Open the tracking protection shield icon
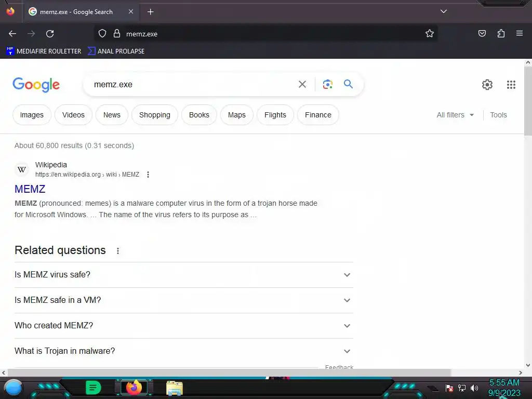 pyautogui.click(x=102, y=34)
